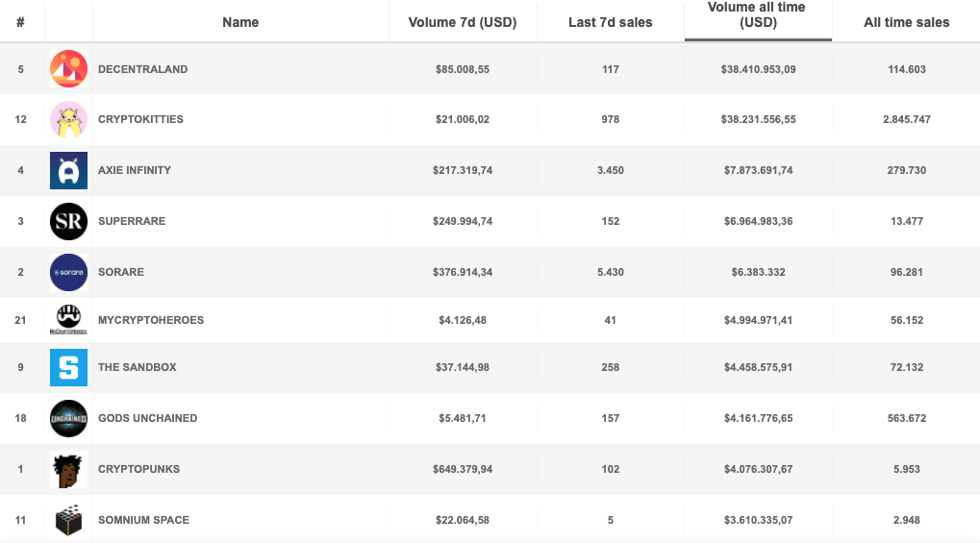Open the SORARE project name
980x543 pixels.
tap(121, 272)
